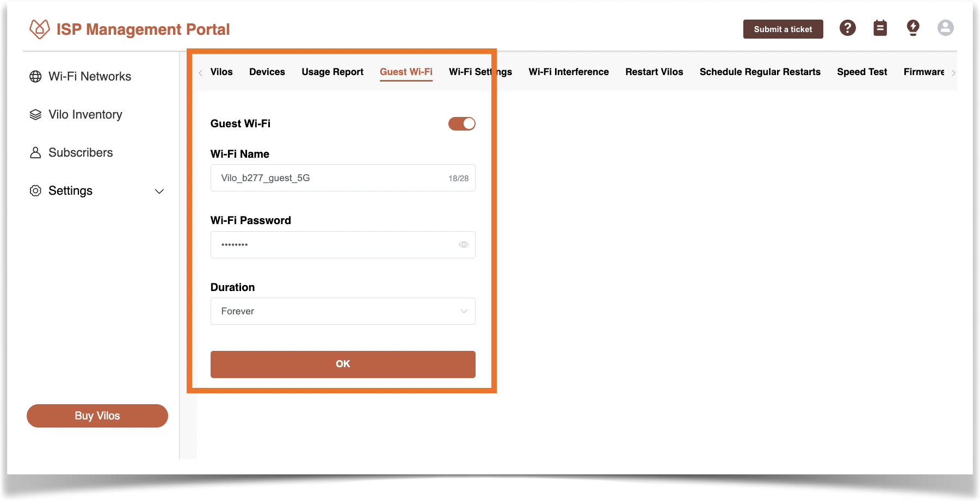Click the Submit a ticket button
Screen dimensions: 980x501
click(x=783, y=29)
